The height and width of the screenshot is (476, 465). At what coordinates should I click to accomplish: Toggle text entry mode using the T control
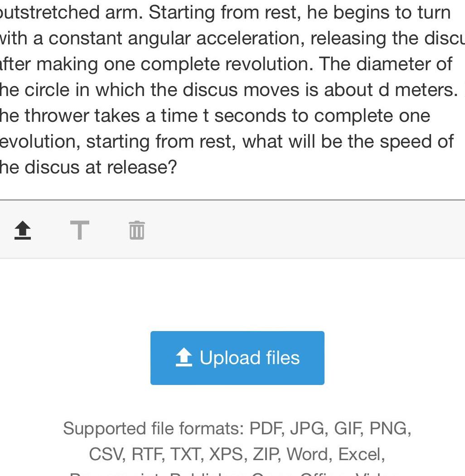pyautogui.click(x=80, y=230)
